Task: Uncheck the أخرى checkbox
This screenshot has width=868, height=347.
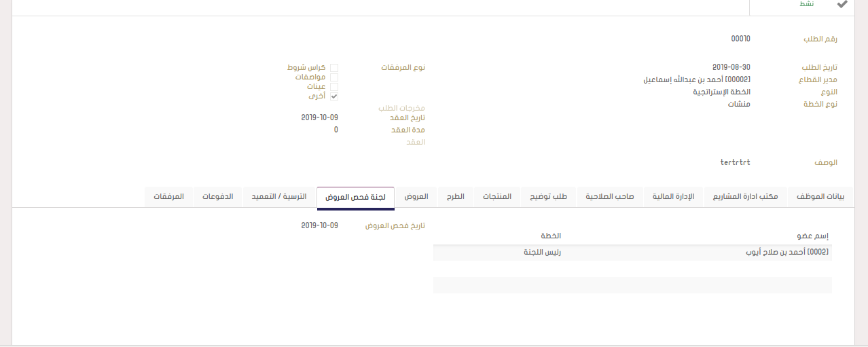Action: click(x=333, y=96)
